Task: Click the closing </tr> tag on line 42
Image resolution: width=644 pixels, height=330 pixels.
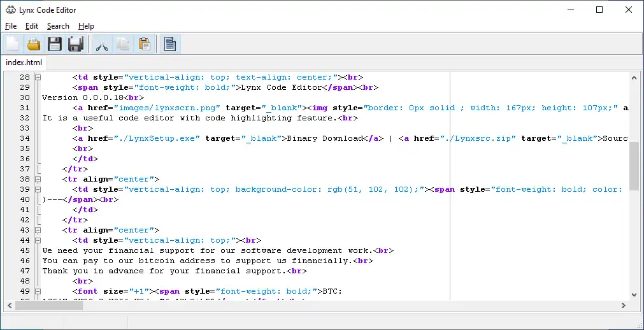Action: 75,220
